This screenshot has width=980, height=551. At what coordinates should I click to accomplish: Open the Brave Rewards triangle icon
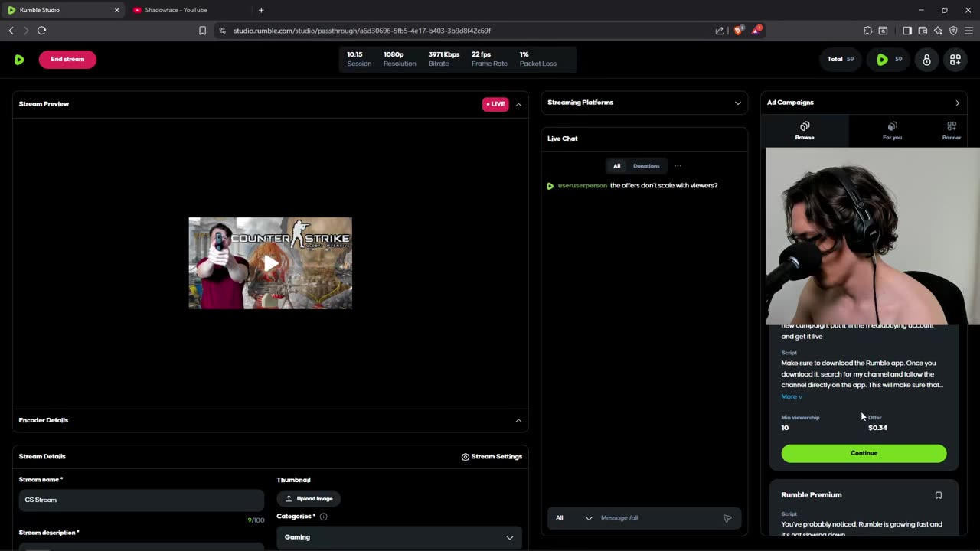coord(756,31)
